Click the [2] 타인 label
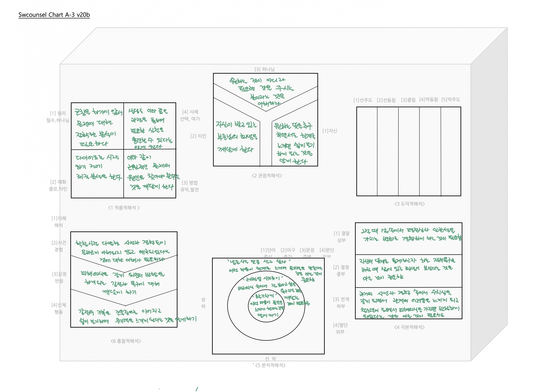 coord(198,136)
